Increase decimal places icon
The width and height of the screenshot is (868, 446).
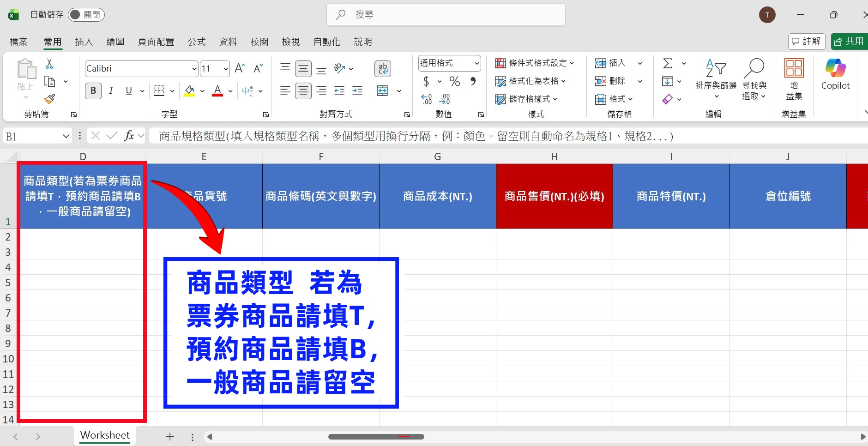[x=427, y=98]
